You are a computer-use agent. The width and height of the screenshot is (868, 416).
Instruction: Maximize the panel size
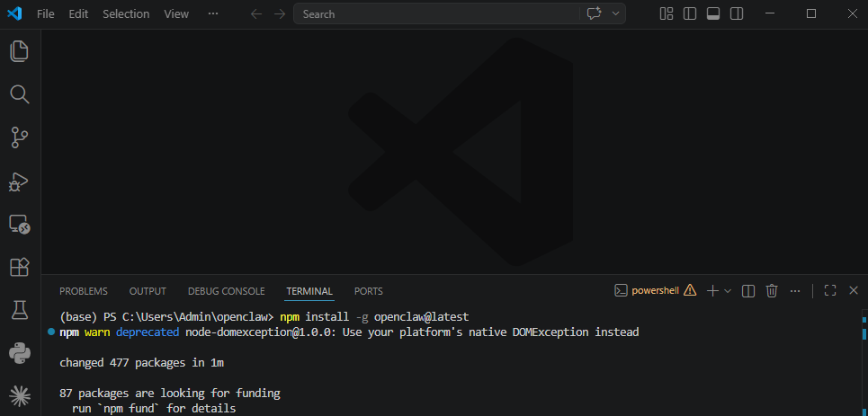[830, 290]
